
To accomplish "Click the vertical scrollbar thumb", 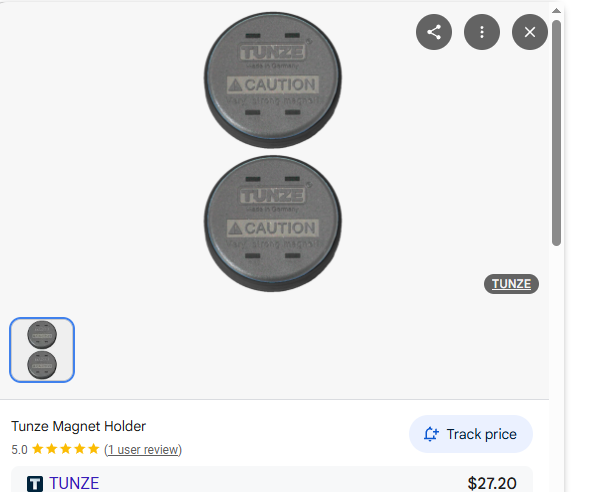I will 556,133.
